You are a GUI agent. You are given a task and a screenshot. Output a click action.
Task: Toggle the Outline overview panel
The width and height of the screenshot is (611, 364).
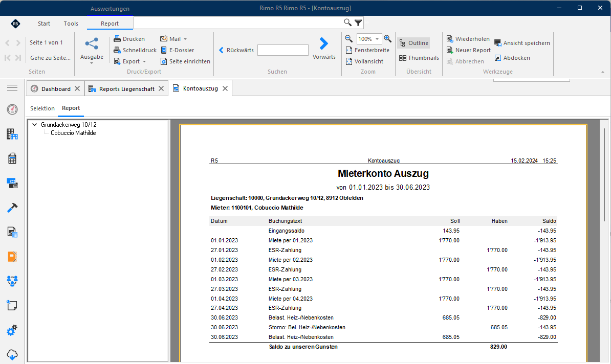click(414, 43)
